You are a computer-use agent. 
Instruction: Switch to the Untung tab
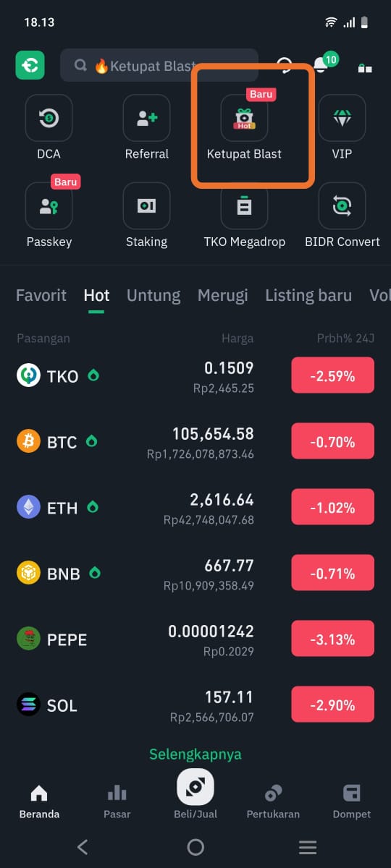click(x=154, y=295)
